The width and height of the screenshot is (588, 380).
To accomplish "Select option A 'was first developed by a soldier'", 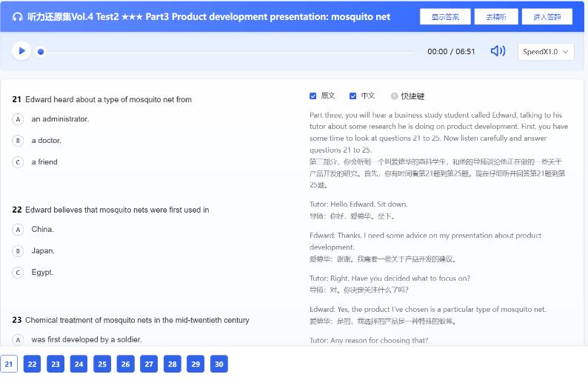I will point(18,340).
